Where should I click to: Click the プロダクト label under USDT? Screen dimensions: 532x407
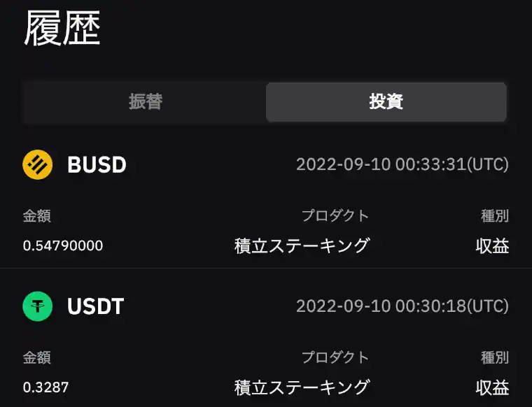coord(335,357)
